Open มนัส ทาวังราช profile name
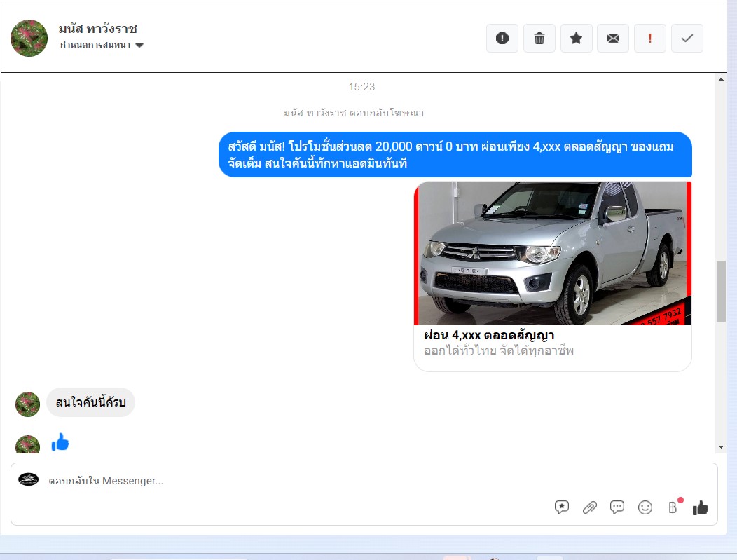The height and width of the screenshot is (560, 737). pos(98,29)
